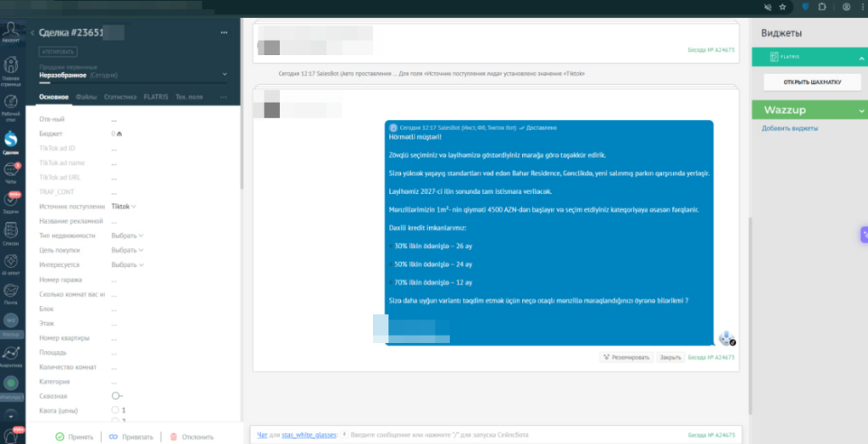Toggle the Сквозная switch

[x=116, y=396]
